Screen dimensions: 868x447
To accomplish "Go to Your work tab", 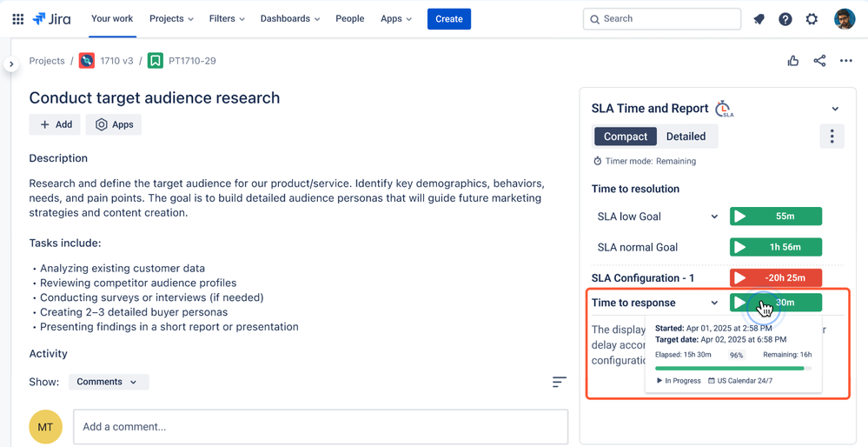I will pos(112,19).
